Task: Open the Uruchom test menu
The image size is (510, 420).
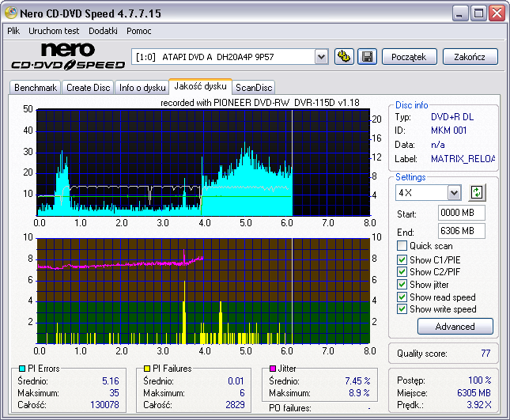Action: 54,31
